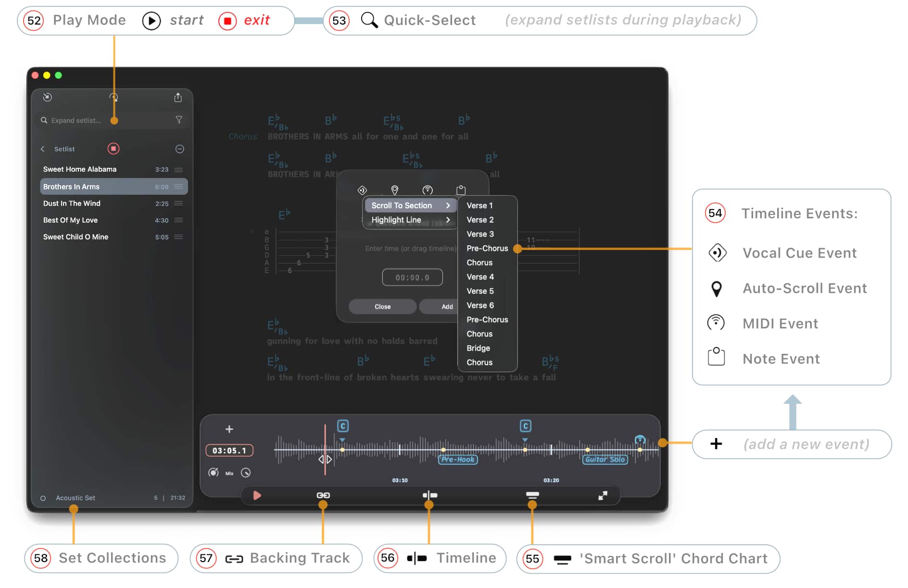Image resolution: width=908 pixels, height=588 pixels.
Task: Click the 00:00.0 event time field
Action: [412, 277]
